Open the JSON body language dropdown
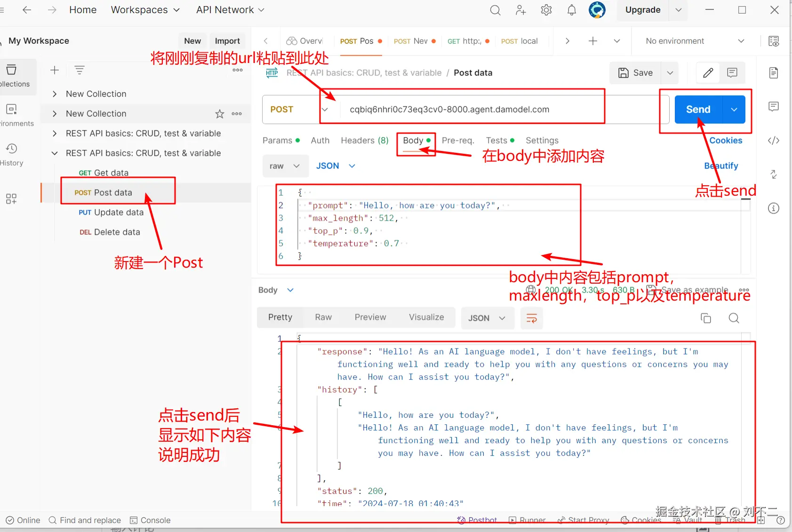Viewport: 792px width, 532px height. pyautogui.click(x=336, y=166)
